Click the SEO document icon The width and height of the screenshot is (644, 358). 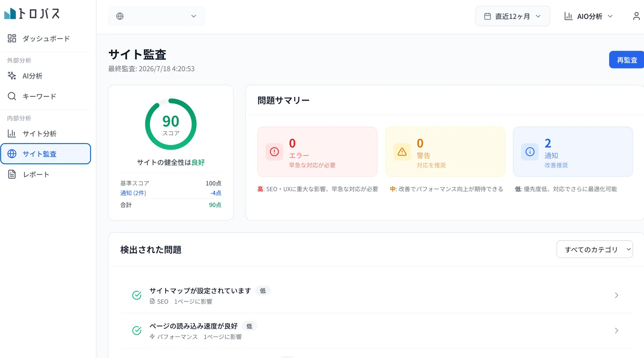click(152, 301)
